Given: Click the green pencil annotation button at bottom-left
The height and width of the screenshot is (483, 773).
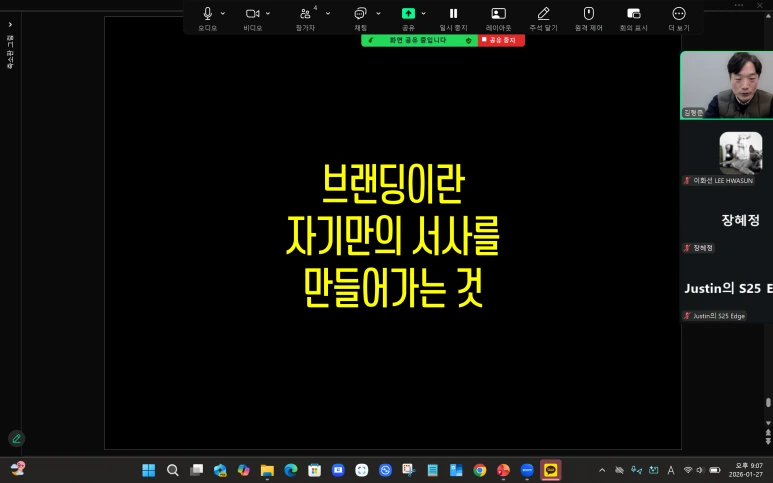Looking at the screenshot, I should (16, 438).
